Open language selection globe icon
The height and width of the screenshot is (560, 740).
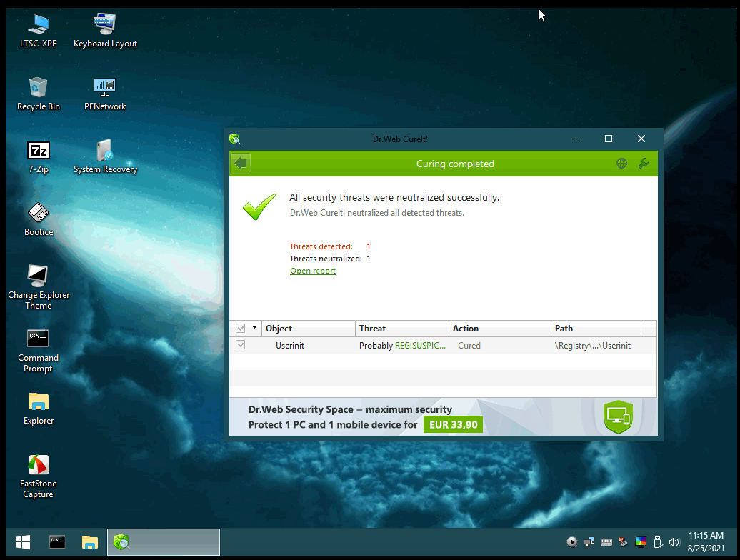point(621,164)
